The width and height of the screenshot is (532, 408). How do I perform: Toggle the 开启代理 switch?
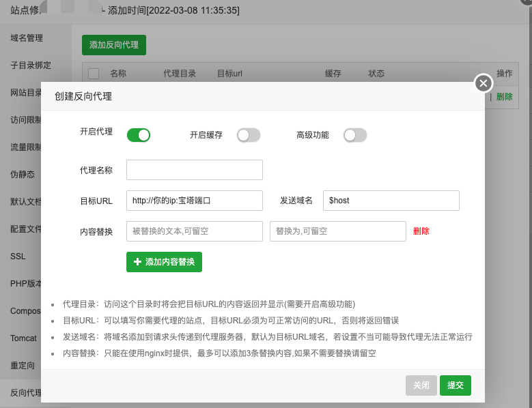[138, 135]
